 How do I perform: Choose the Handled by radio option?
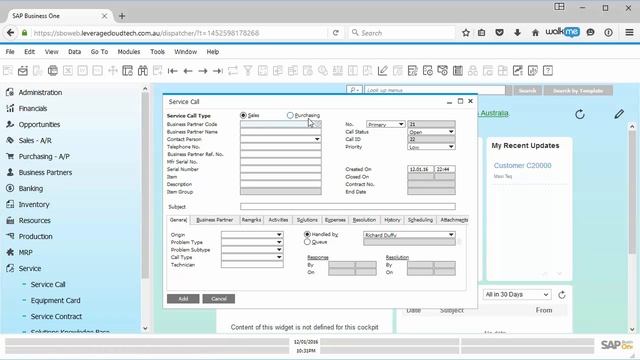coord(307,234)
